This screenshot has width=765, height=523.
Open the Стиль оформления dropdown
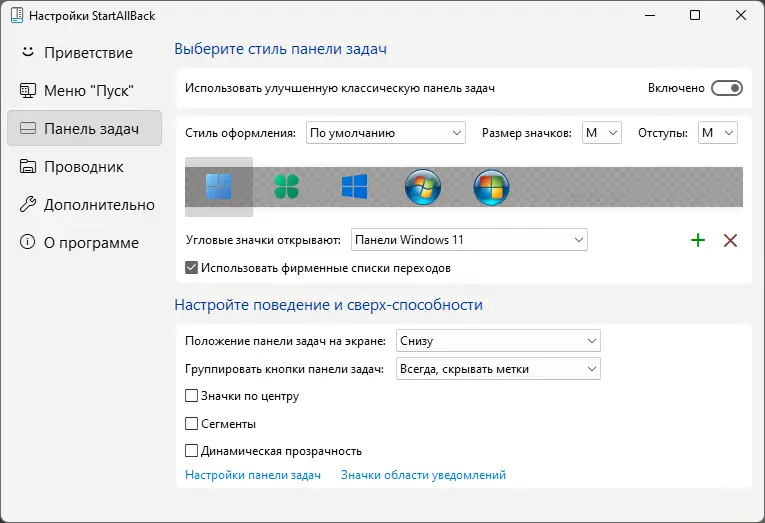[x=386, y=133]
